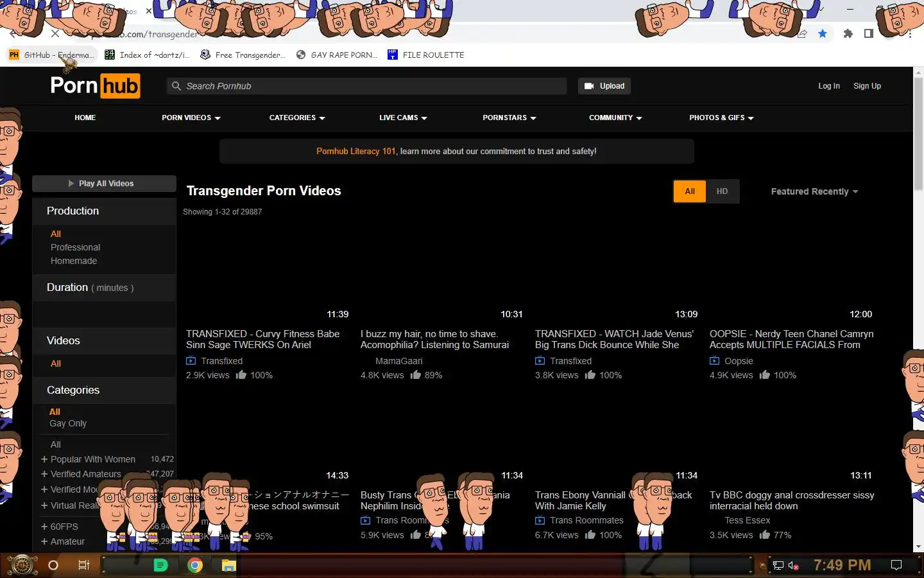Open the Literacy 101 banner link
The width and height of the screenshot is (924, 578).
pos(356,152)
